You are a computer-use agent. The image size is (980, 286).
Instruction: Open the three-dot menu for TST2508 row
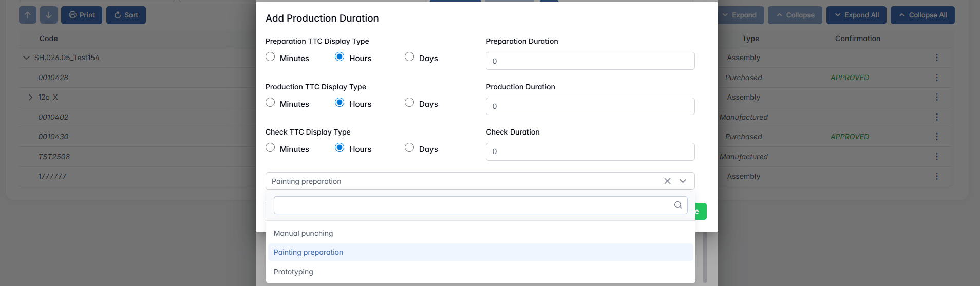tap(936, 157)
